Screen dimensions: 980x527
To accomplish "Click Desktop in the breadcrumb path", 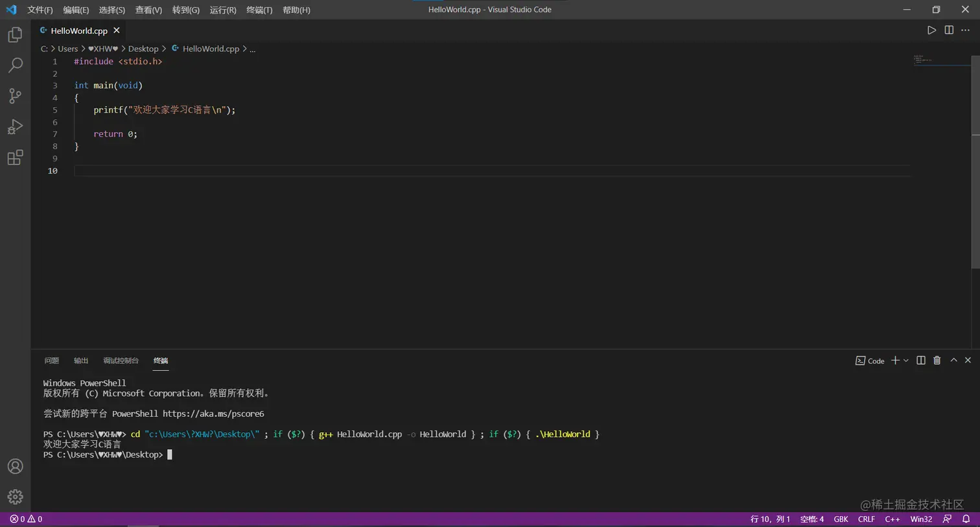I will click(143, 49).
